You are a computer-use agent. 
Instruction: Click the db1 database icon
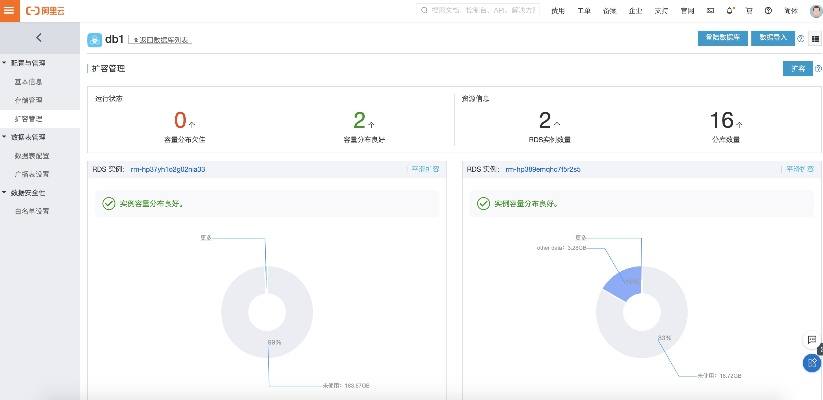[93, 39]
